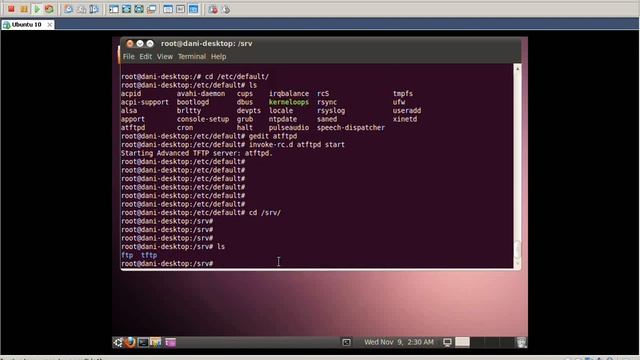Click the green Power On button

(x=37, y=9)
